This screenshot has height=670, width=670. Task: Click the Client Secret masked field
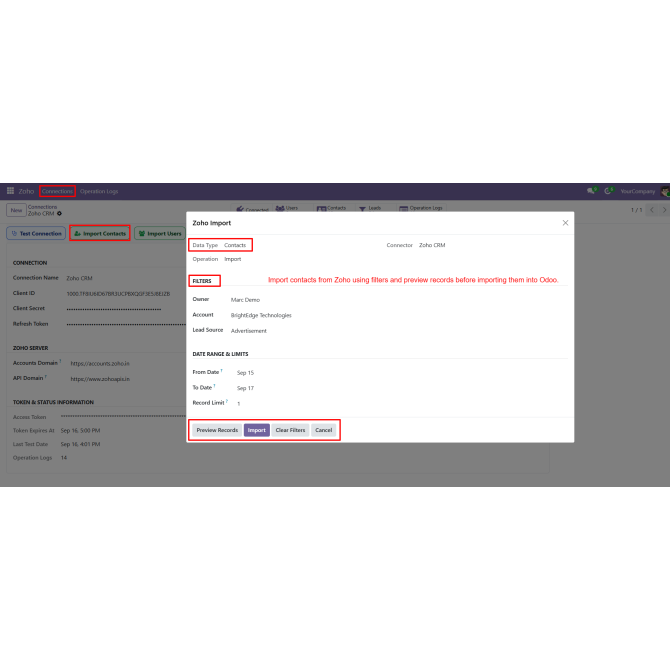[114, 309]
